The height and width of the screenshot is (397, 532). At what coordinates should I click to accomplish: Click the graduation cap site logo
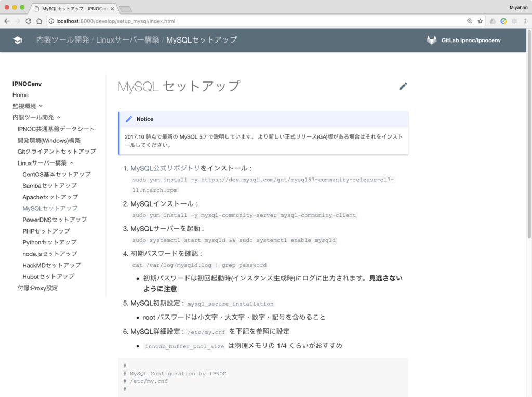18,40
